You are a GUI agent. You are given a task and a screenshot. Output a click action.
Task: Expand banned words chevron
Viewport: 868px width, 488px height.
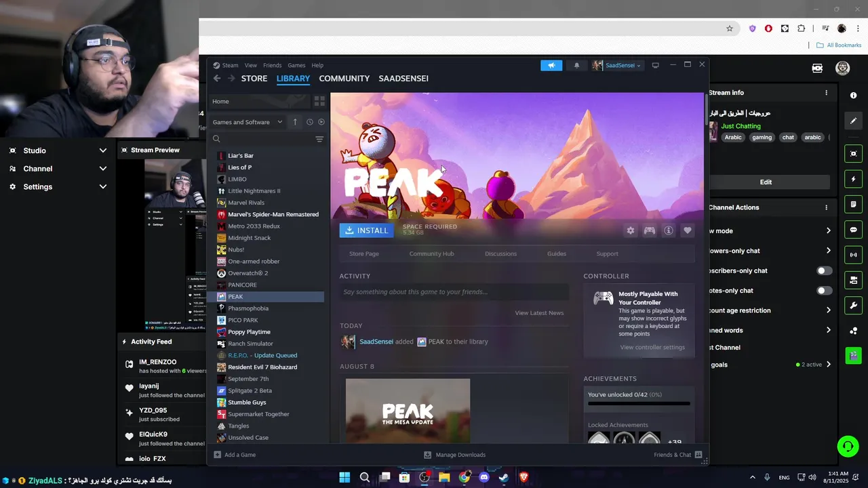pos(828,330)
